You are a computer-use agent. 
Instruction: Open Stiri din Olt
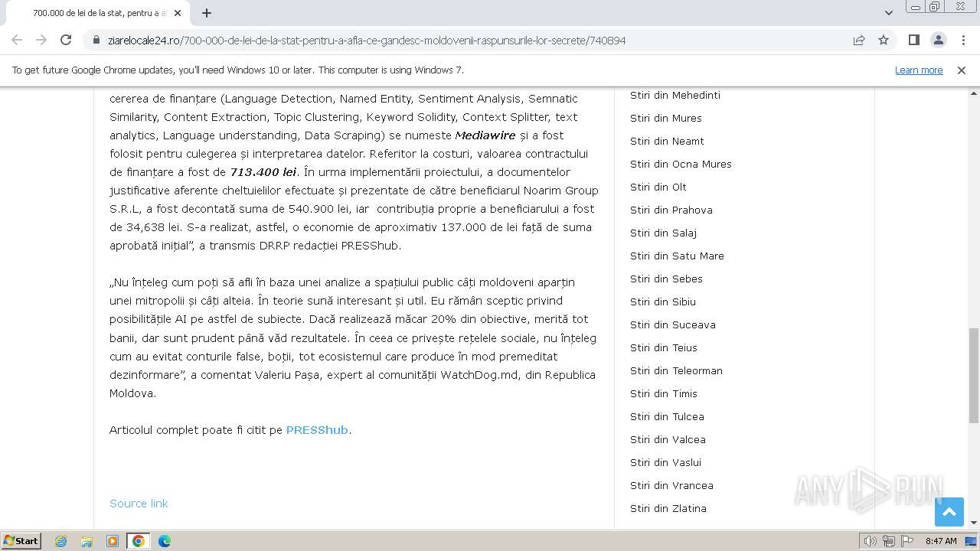coord(658,187)
